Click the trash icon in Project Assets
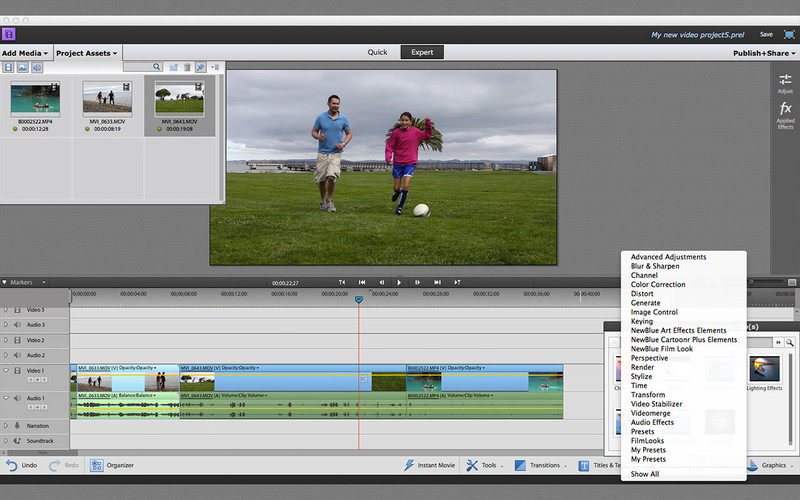The width and height of the screenshot is (800, 500). pos(187,68)
